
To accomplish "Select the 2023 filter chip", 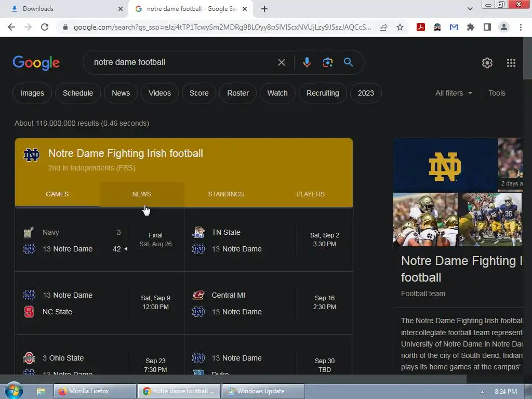I will (x=366, y=93).
